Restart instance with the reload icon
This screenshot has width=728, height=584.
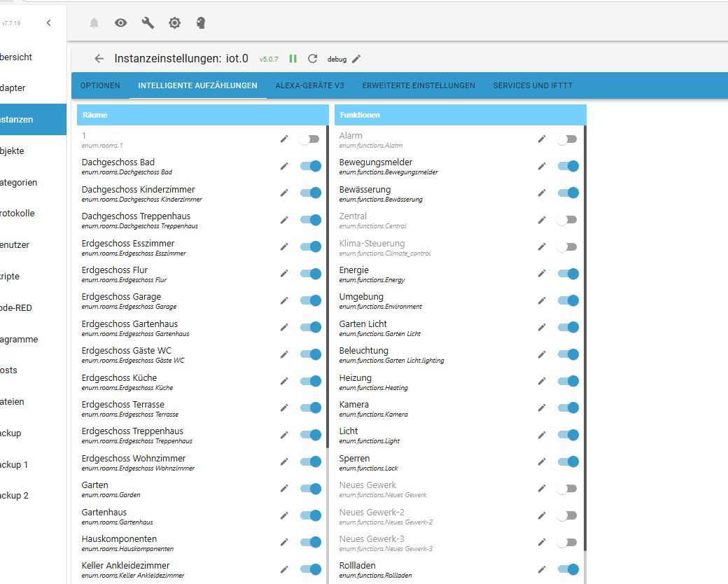pyautogui.click(x=312, y=59)
